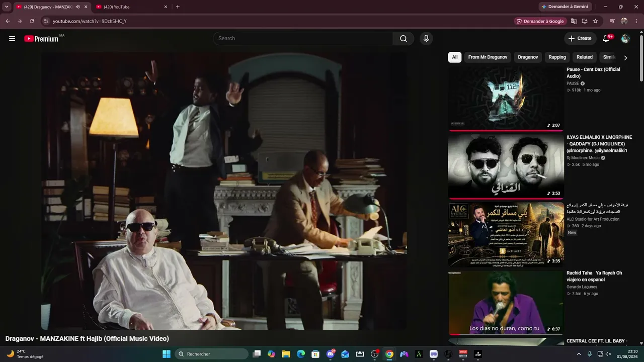
Task: Open the YouTube account avatar menu
Action: tap(625, 39)
